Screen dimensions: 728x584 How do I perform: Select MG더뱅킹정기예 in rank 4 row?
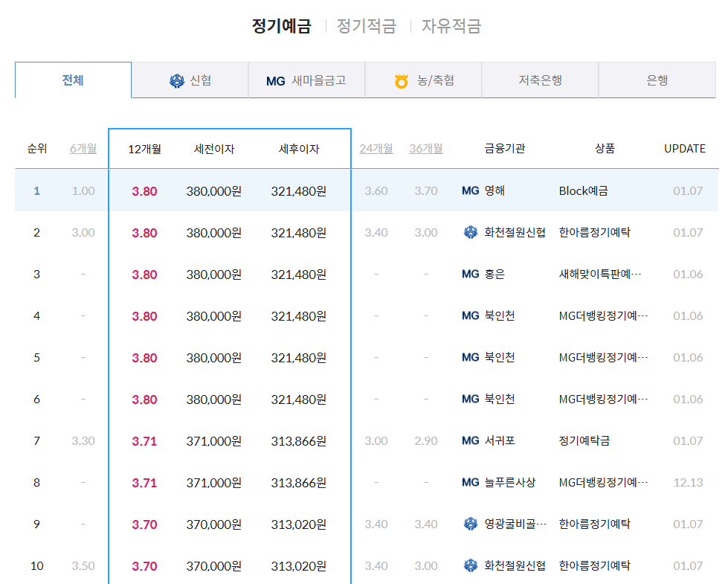tap(603, 316)
